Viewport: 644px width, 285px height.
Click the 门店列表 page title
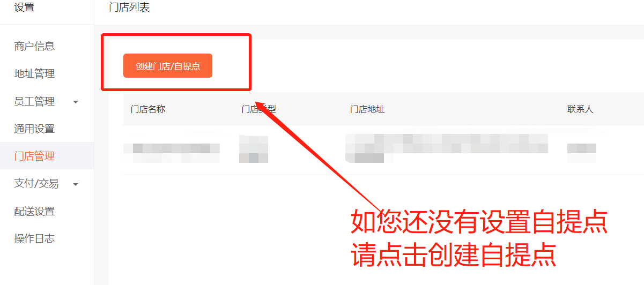coord(129,8)
